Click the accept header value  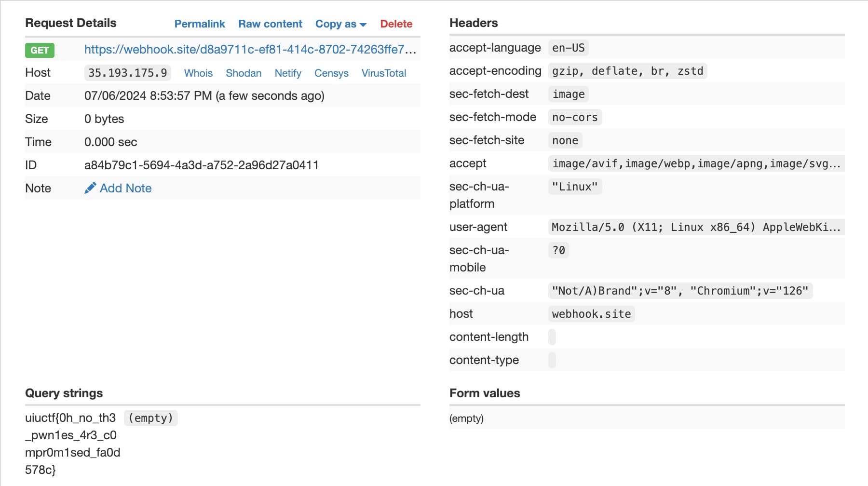click(x=696, y=164)
